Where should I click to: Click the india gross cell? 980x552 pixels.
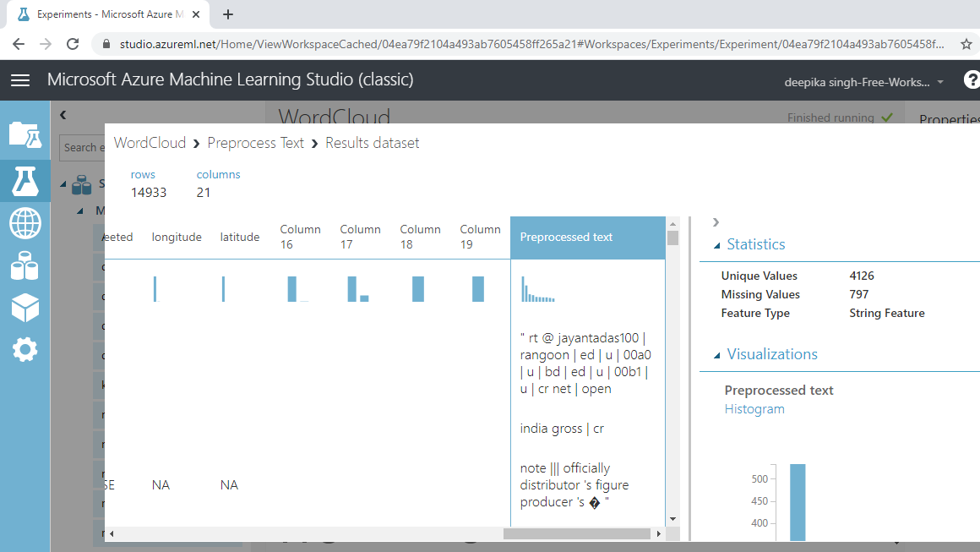(562, 429)
